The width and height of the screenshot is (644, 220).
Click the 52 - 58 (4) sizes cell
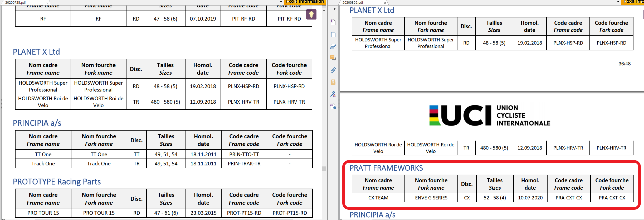495,198
